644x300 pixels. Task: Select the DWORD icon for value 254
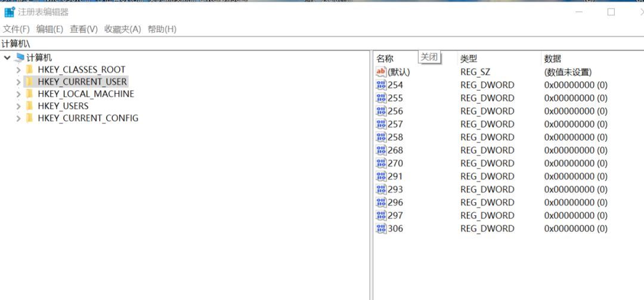pos(381,85)
